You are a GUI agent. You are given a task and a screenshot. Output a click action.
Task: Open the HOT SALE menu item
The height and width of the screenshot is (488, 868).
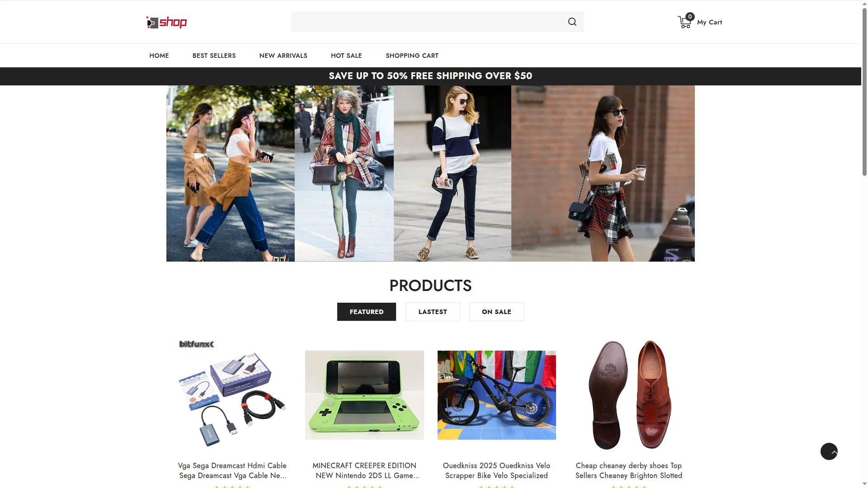346,56
